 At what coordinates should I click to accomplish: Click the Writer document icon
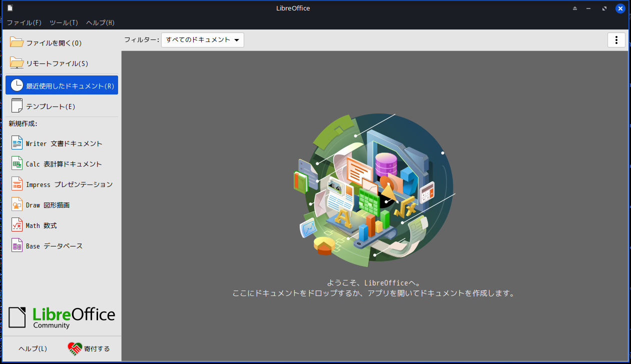[17, 143]
